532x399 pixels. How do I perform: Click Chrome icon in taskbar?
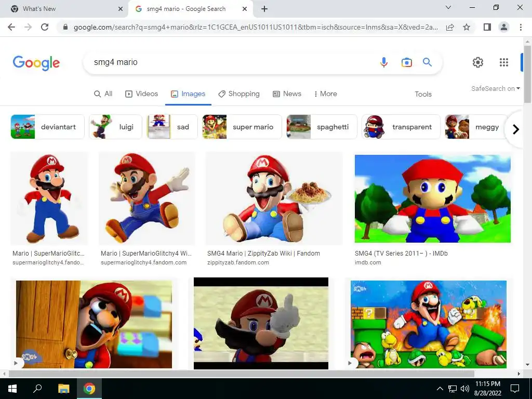point(89,389)
